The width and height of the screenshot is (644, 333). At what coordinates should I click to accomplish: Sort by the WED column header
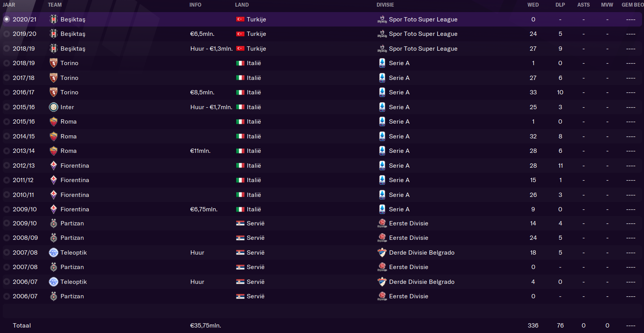click(x=533, y=5)
